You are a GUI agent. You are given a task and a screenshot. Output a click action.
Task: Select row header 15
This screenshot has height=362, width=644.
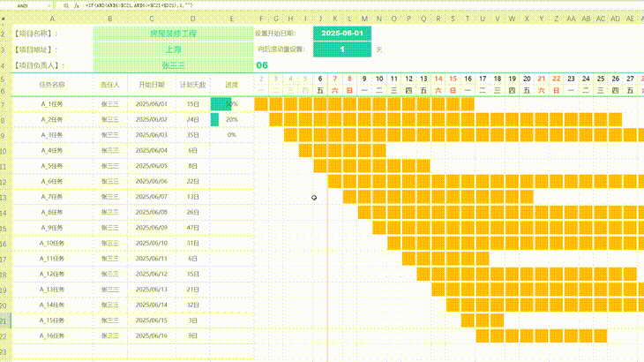4,228
